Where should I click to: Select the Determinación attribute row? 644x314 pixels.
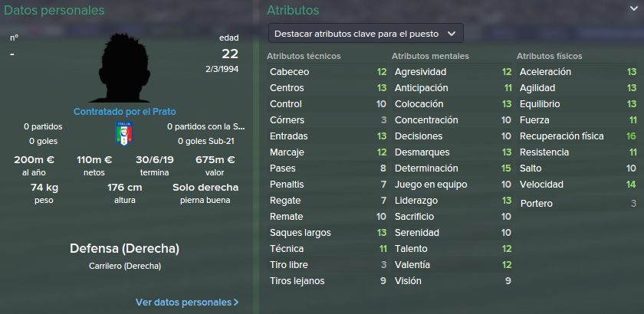[x=452, y=168]
